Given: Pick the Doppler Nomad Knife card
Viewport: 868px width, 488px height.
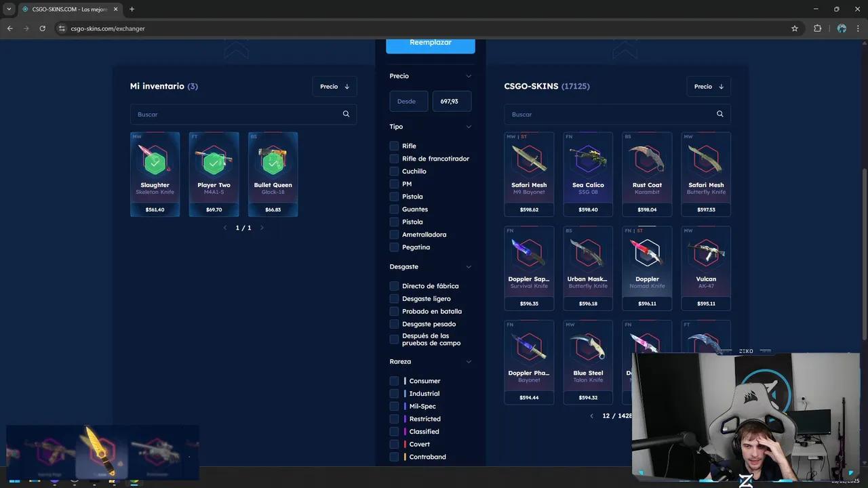Looking at the screenshot, I should point(647,268).
